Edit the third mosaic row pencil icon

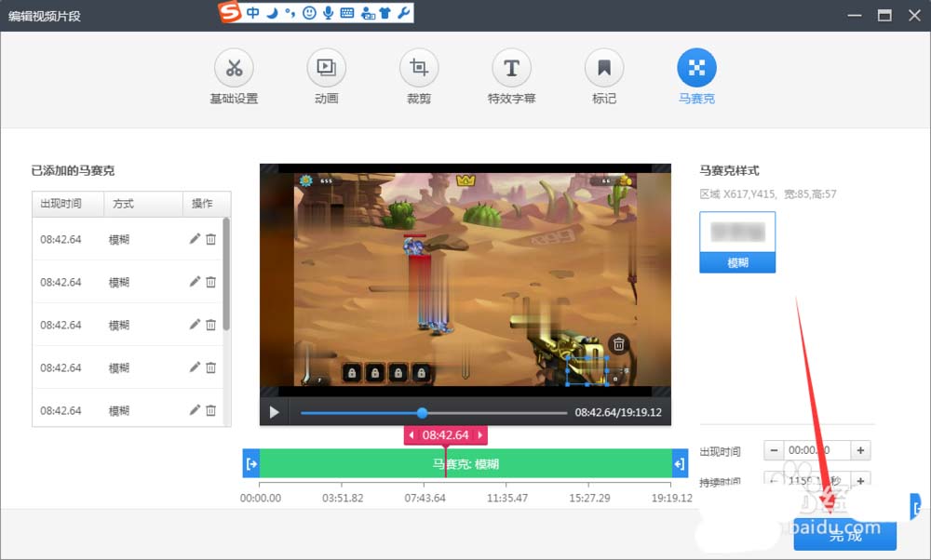click(195, 324)
